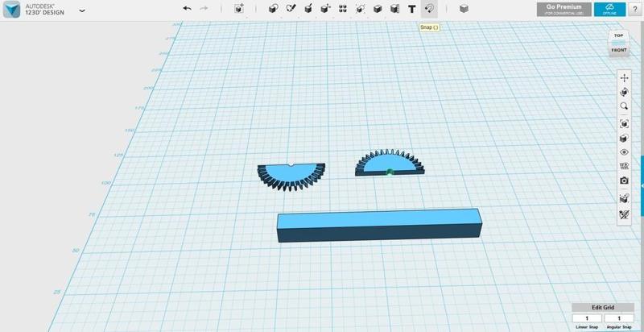Select the right half gear object
This screenshot has width=644, height=332.
coord(390,163)
